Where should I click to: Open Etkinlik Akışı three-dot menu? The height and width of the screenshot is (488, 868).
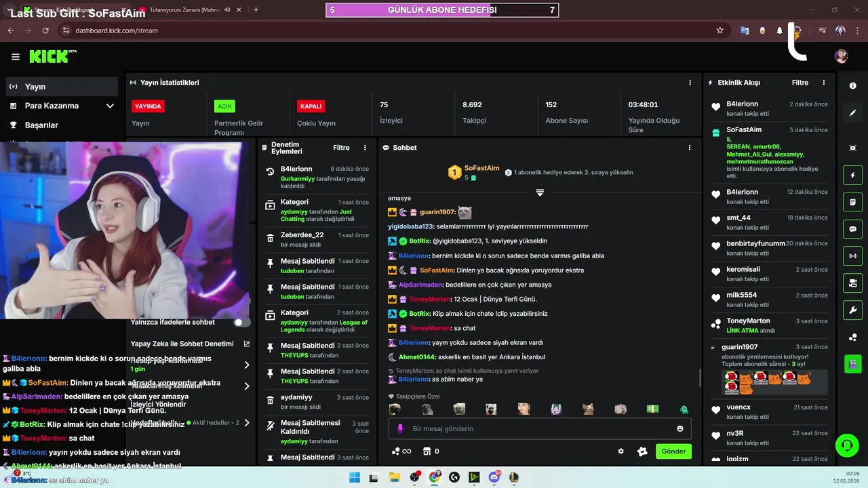coord(824,83)
